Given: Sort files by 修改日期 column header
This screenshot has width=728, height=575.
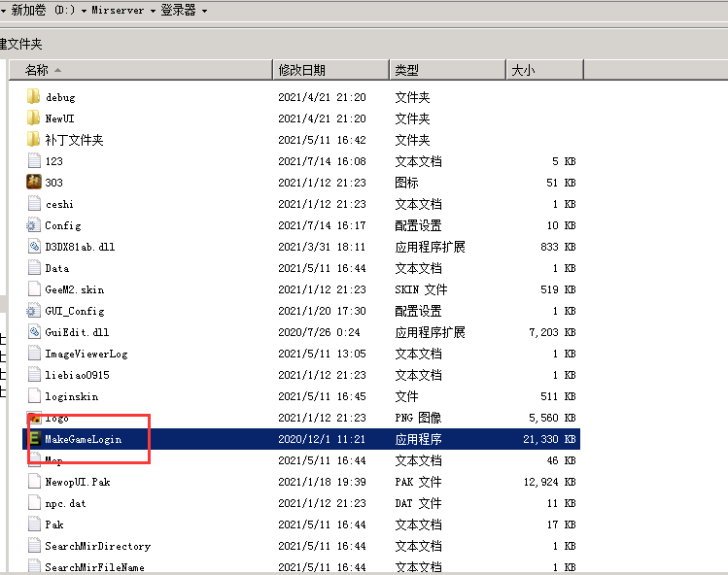Looking at the screenshot, I should [329, 70].
